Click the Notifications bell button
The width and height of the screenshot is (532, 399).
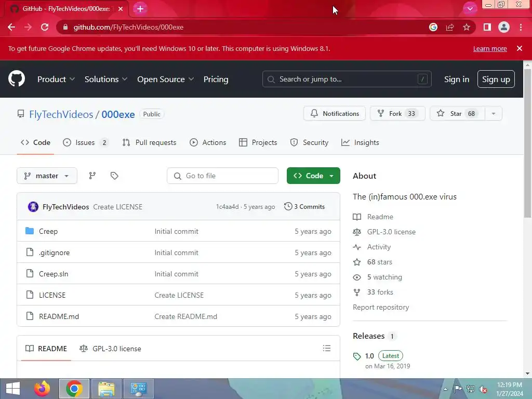(334, 113)
